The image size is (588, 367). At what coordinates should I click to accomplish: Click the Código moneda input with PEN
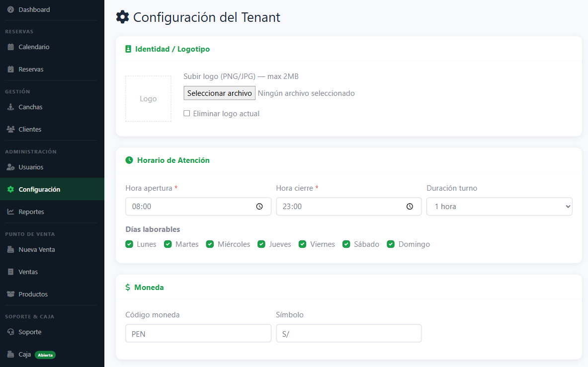click(x=198, y=333)
